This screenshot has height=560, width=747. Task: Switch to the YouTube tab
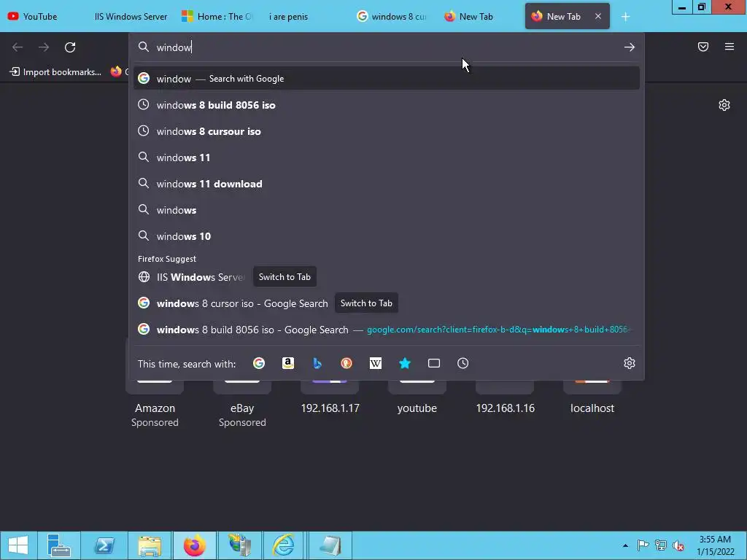tap(41, 16)
